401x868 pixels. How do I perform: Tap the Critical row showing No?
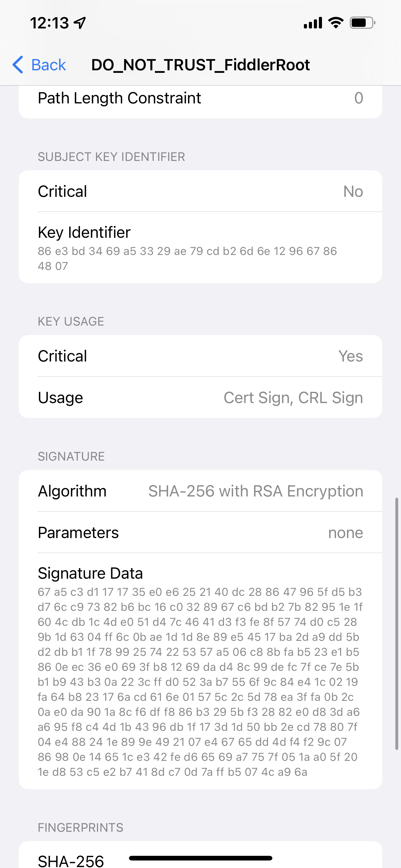tap(200, 192)
